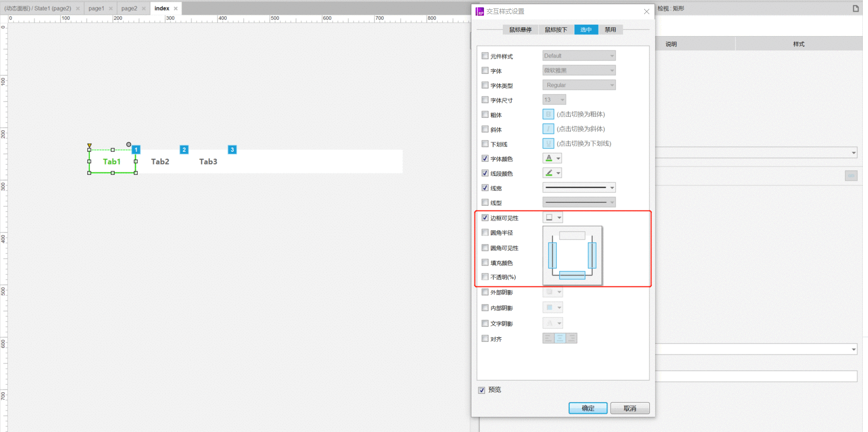Switch to the 鼠标悬停 tab
868x432 pixels.
[521, 30]
